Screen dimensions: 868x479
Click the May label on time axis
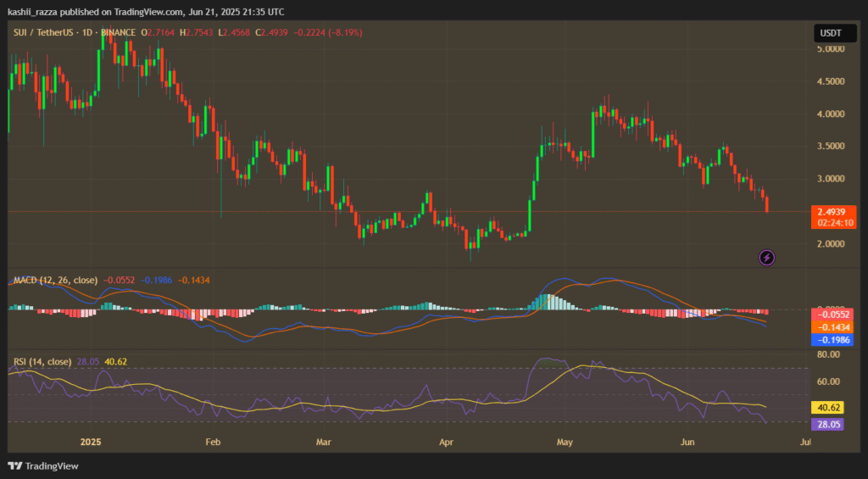(x=565, y=442)
